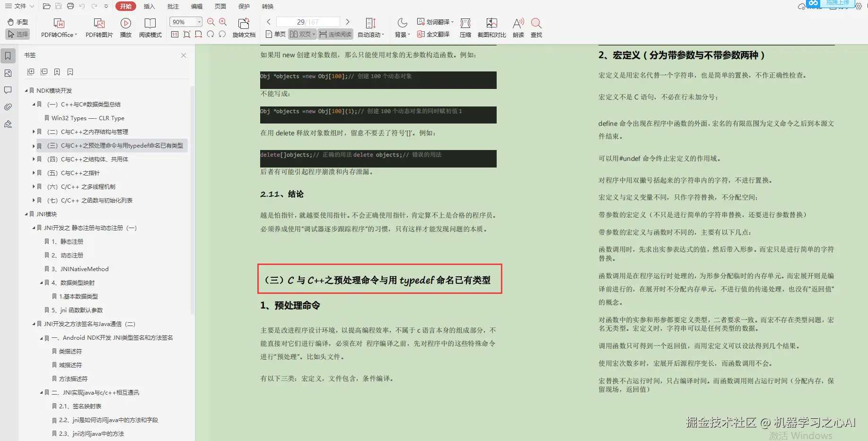Switch to single page (单页) view
The image size is (868, 441).
276,34
